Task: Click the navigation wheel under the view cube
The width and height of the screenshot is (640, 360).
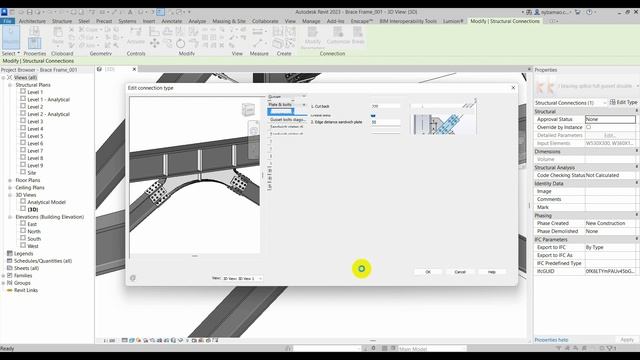Action: click(253, 130)
